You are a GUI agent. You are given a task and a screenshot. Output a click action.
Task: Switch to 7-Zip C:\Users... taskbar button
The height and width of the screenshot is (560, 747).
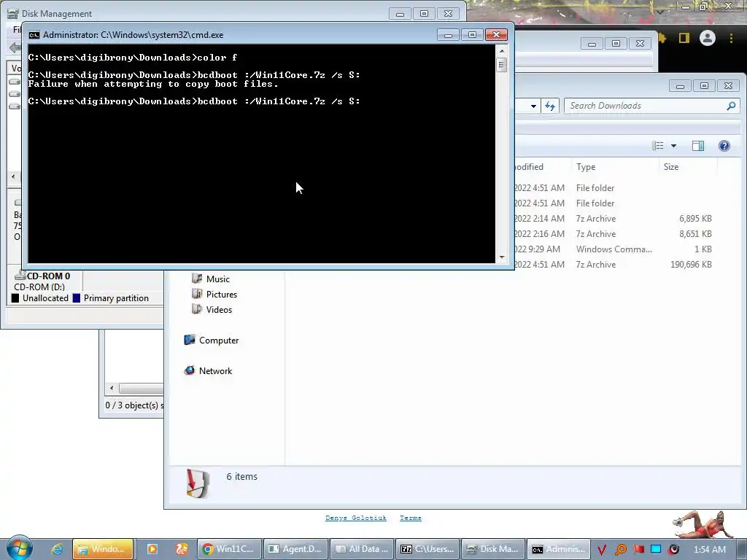tap(427, 549)
